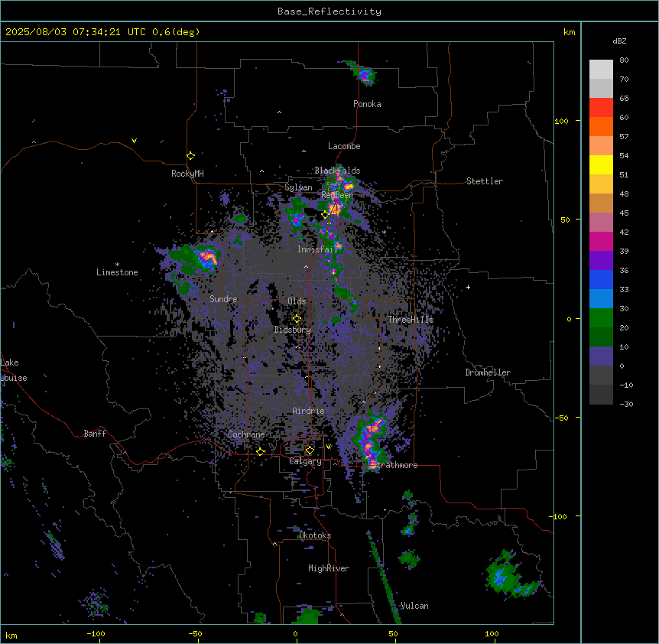Viewport: 659px width, 644px height.
Task: Click the Sylvan label
Action: 298,187
